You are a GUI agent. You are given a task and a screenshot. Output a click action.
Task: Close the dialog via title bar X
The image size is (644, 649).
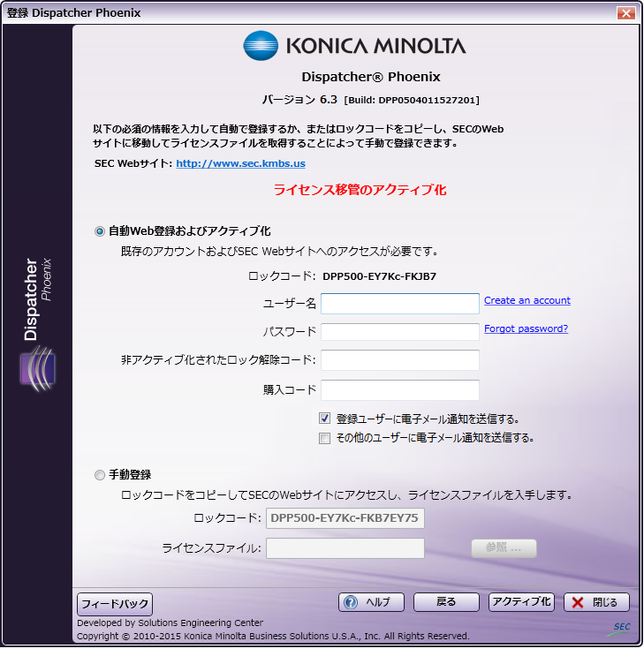click(x=626, y=13)
